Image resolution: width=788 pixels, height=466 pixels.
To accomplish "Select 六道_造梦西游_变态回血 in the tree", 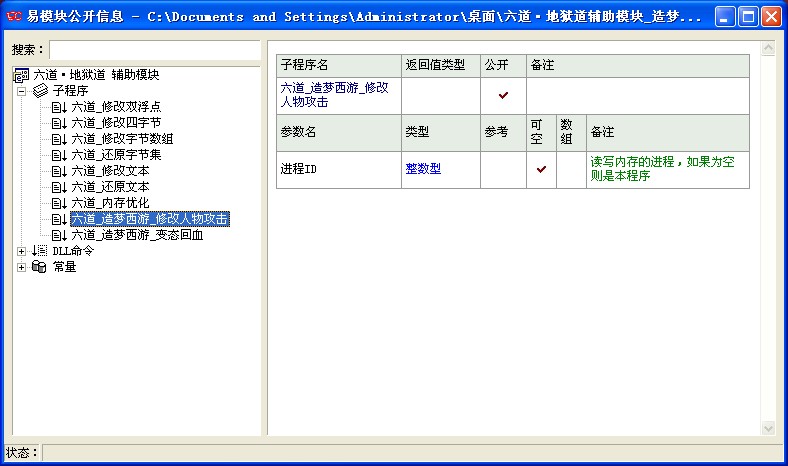I will [x=137, y=235].
